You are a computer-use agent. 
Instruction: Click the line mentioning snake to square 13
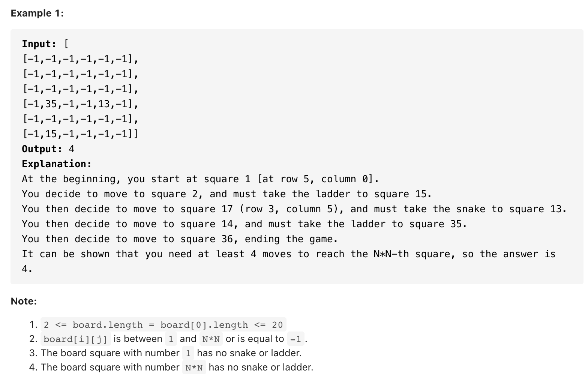[294, 209]
